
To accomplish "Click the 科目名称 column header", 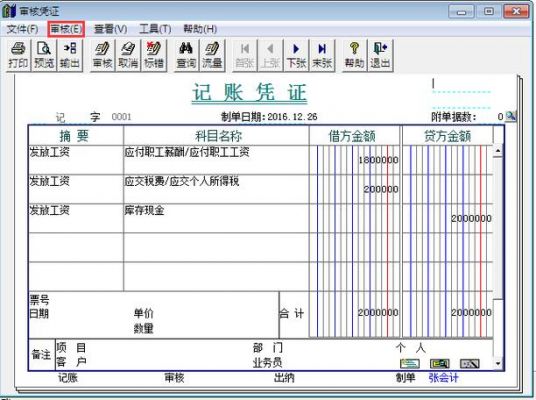I will [218, 136].
